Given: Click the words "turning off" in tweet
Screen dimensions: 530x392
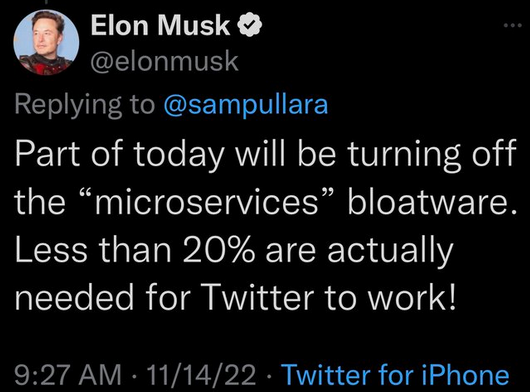Looking at the screenshot, I should (432, 155).
